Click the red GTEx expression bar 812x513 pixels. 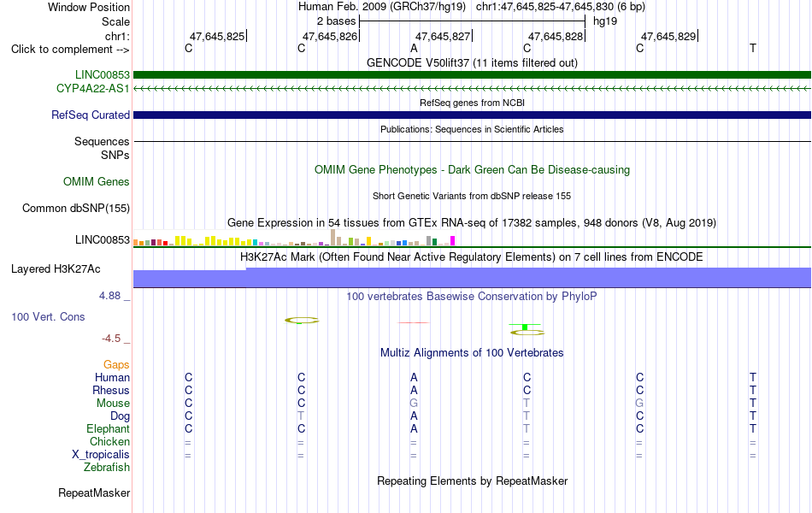point(165,243)
